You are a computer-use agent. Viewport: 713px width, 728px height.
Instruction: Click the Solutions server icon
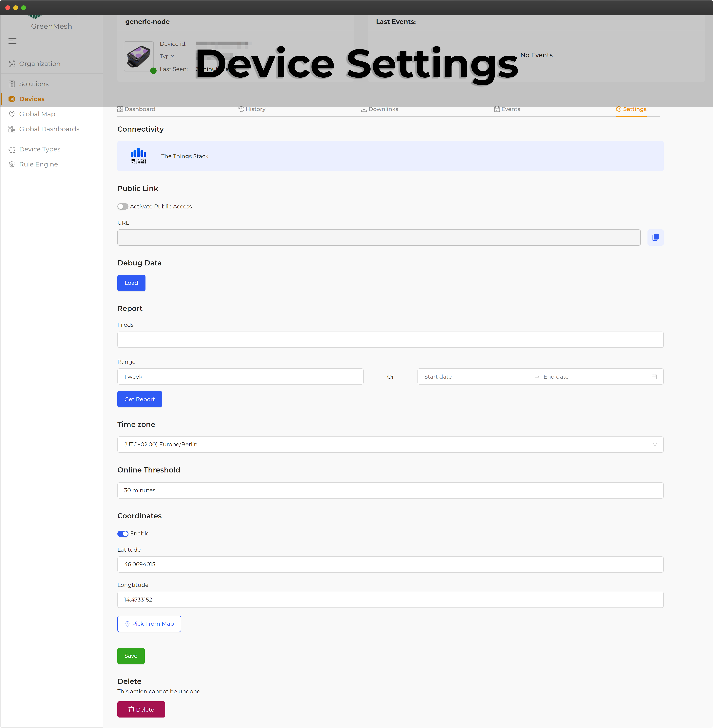pos(12,84)
